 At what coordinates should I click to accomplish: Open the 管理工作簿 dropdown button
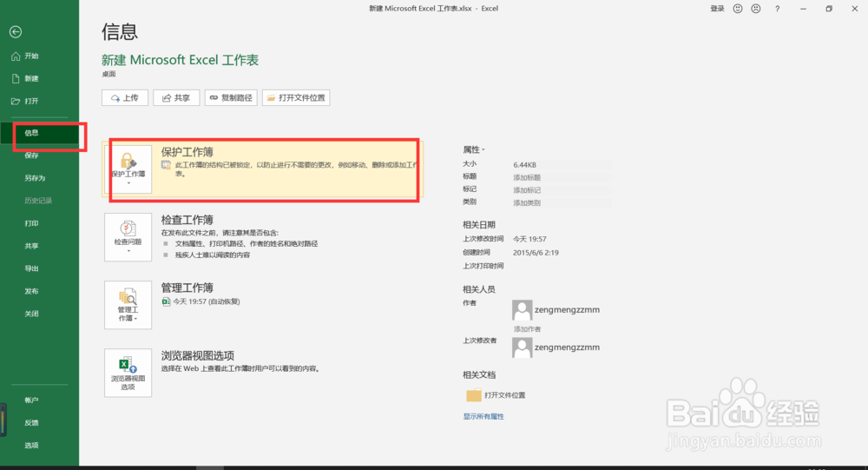coord(128,305)
